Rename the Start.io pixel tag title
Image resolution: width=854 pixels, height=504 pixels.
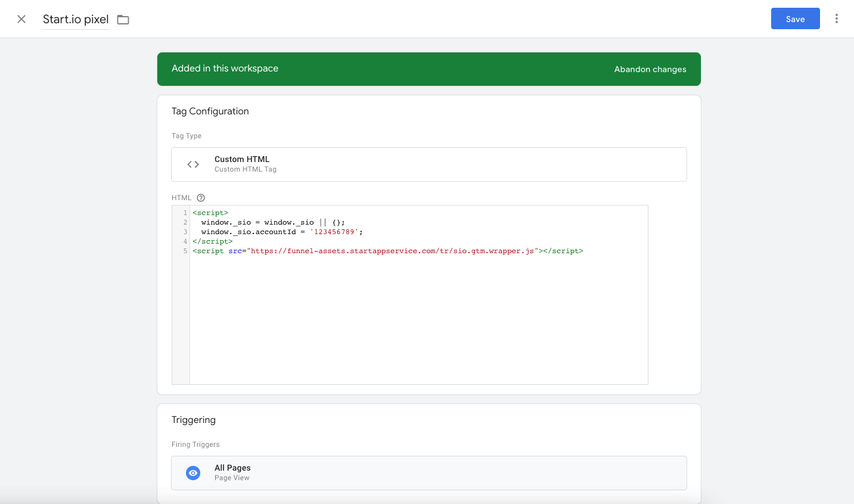pos(75,18)
